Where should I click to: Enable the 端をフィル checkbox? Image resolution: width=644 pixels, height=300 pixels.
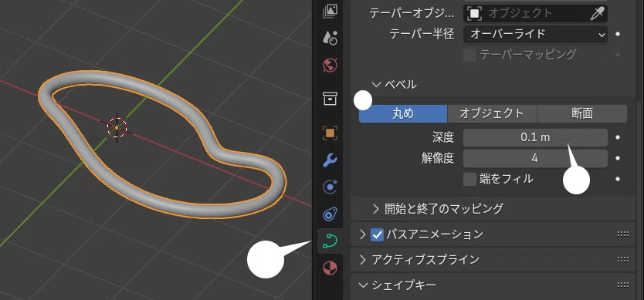[x=469, y=180]
